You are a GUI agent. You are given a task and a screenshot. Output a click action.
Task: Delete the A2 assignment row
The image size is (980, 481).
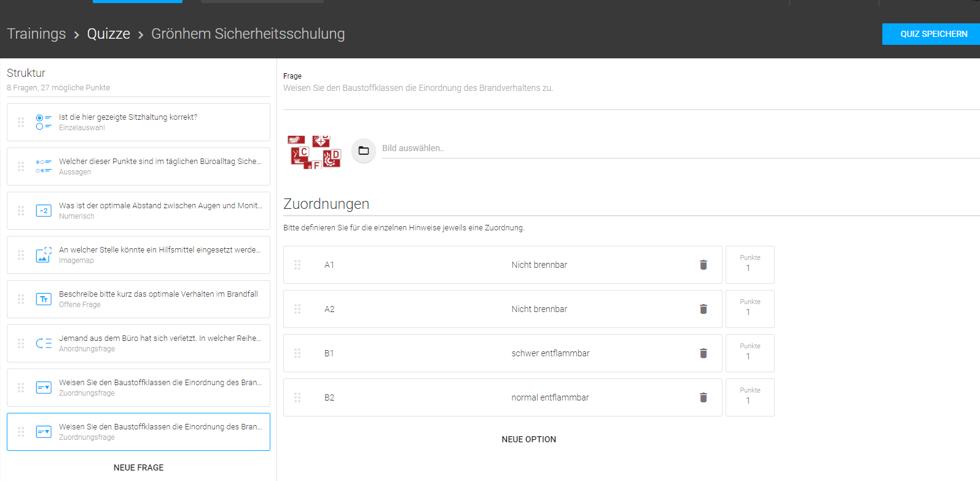click(x=704, y=309)
